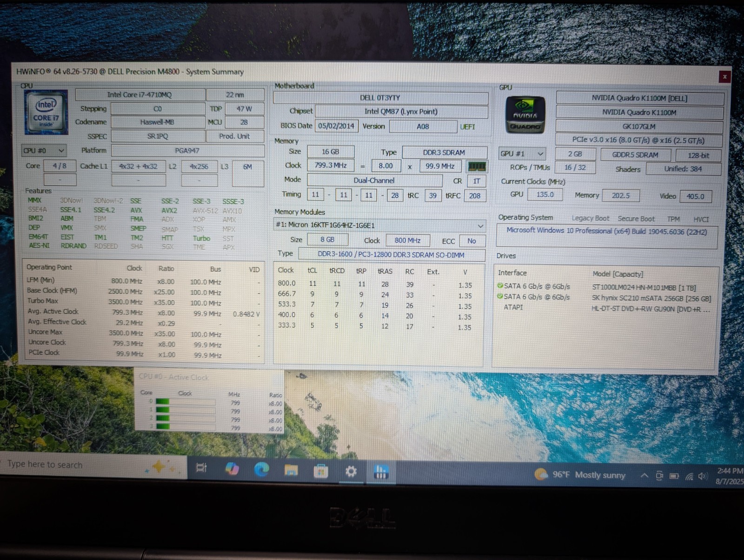
Task: Click the HVCI indicator label
Action: click(701, 220)
